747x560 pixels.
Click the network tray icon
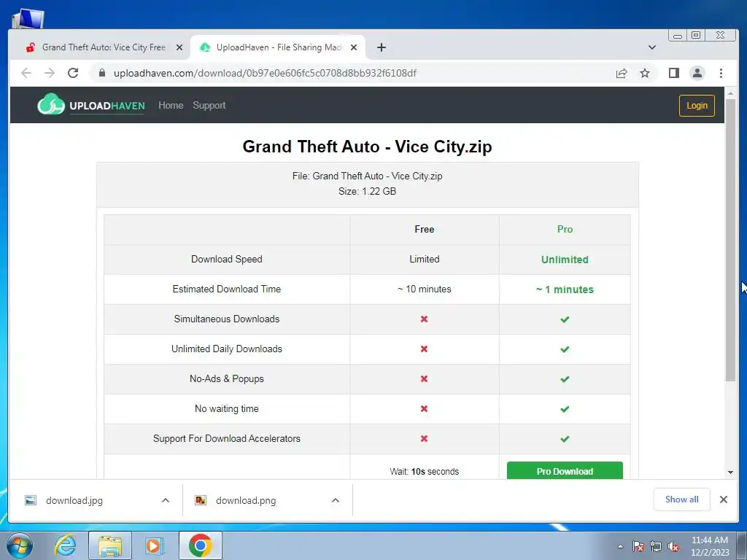(656, 547)
